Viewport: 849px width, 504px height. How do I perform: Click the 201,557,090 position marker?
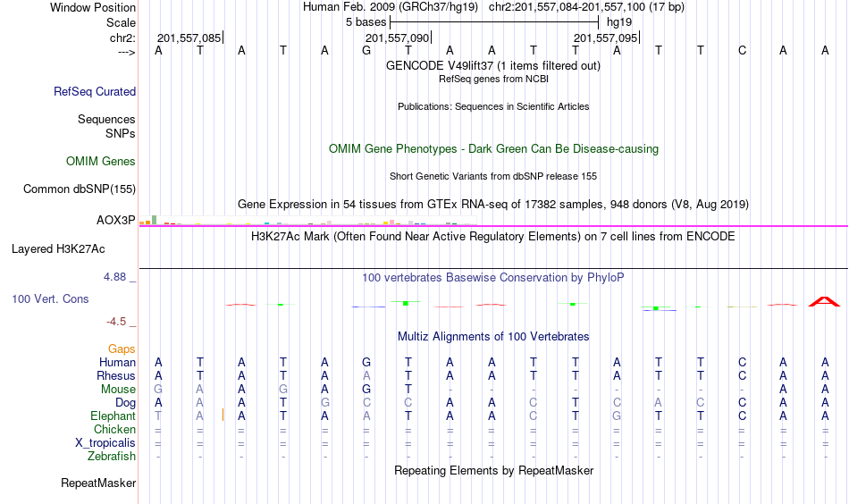tap(398, 38)
